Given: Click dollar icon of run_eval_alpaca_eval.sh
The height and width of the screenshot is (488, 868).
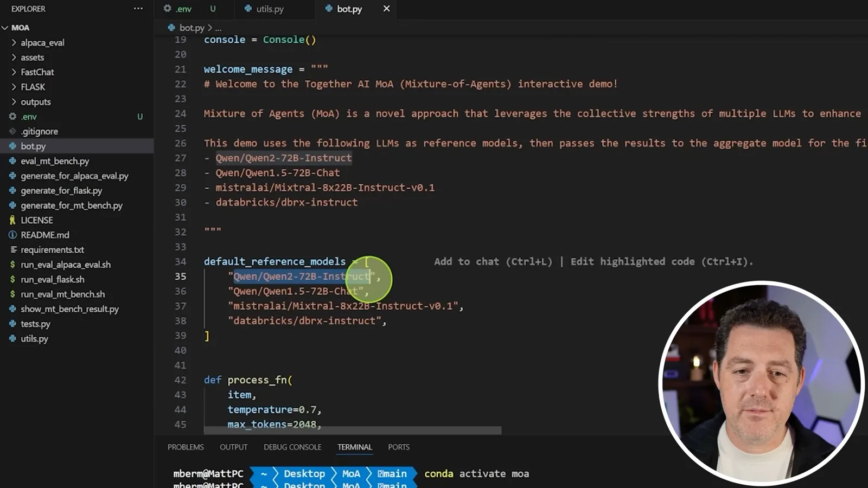Looking at the screenshot, I should tap(12, 265).
